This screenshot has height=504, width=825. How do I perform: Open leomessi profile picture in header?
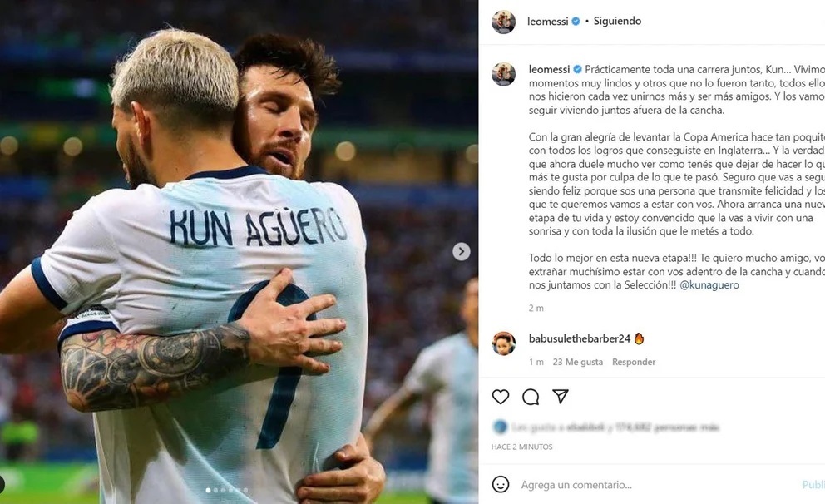tap(503, 22)
